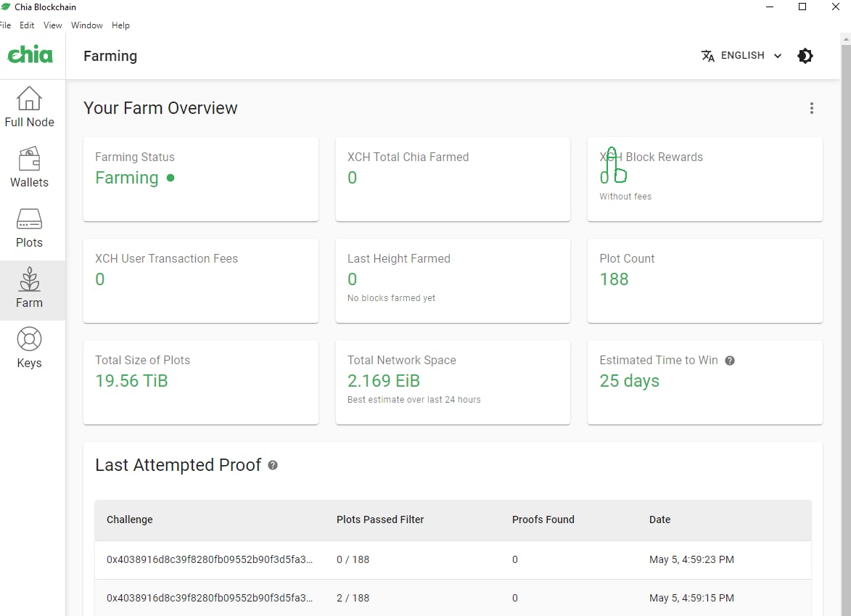Open the Keys lifebuoy icon
This screenshot has width=851, height=616.
[29, 340]
